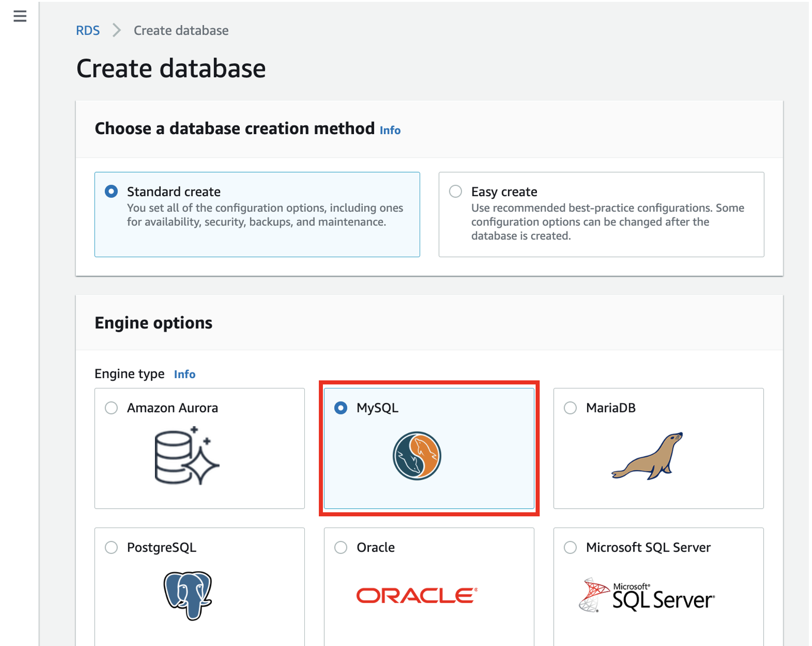Viewport: 812px width, 646px height.
Task: Choose MariaDB engine radio button
Action: pos(570,408)
